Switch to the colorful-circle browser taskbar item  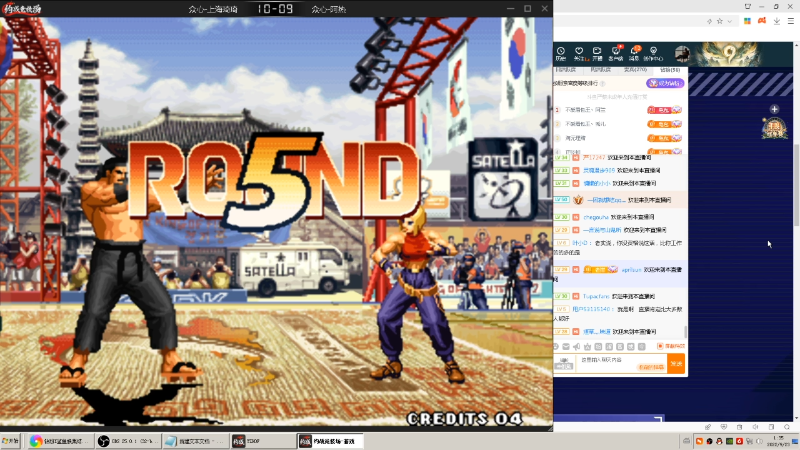tap(59, 441)
